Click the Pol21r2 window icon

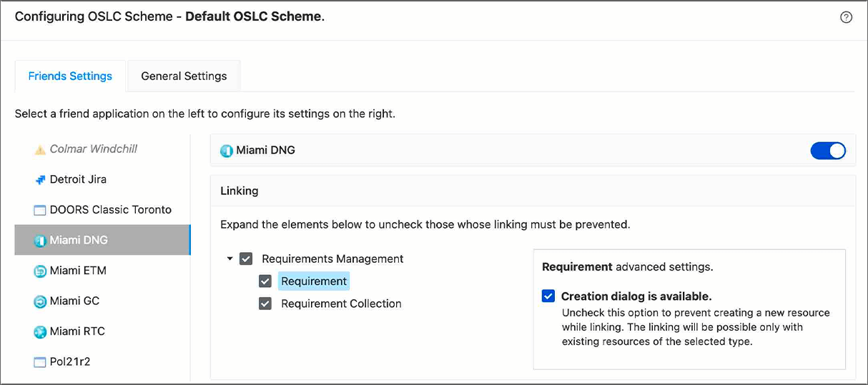(x=40, y=362)
